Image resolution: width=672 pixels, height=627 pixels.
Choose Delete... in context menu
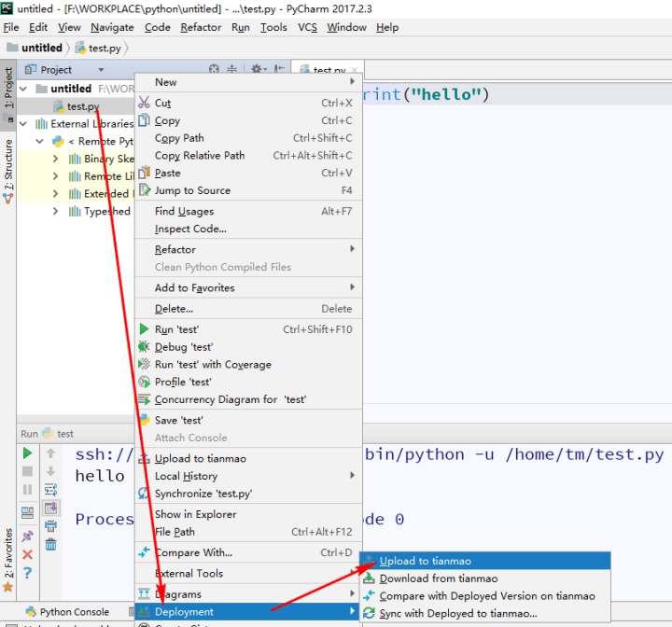[x=248, y=309]
